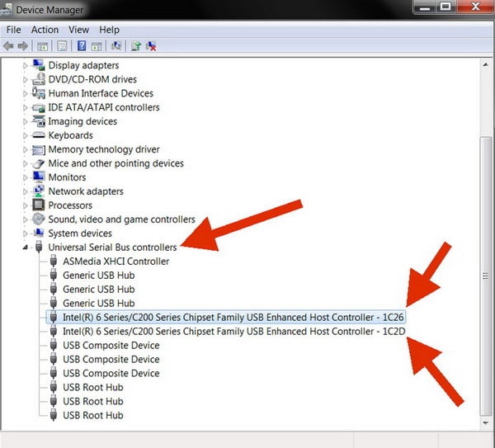Expand the Processors node

(x=26, y=205)
